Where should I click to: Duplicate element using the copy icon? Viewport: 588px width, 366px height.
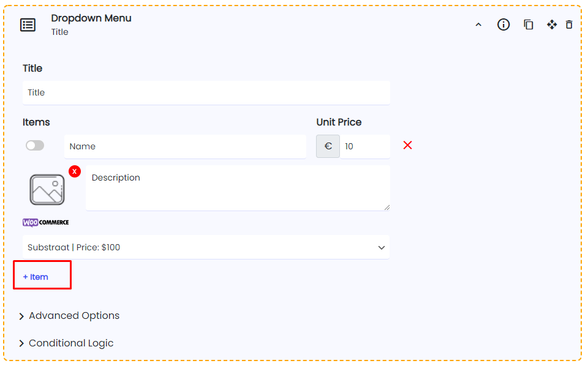coord(529,24)
